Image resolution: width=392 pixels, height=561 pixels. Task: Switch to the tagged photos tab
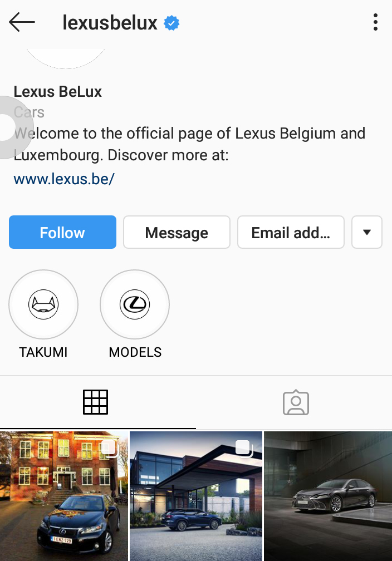(x=296, y=402)
